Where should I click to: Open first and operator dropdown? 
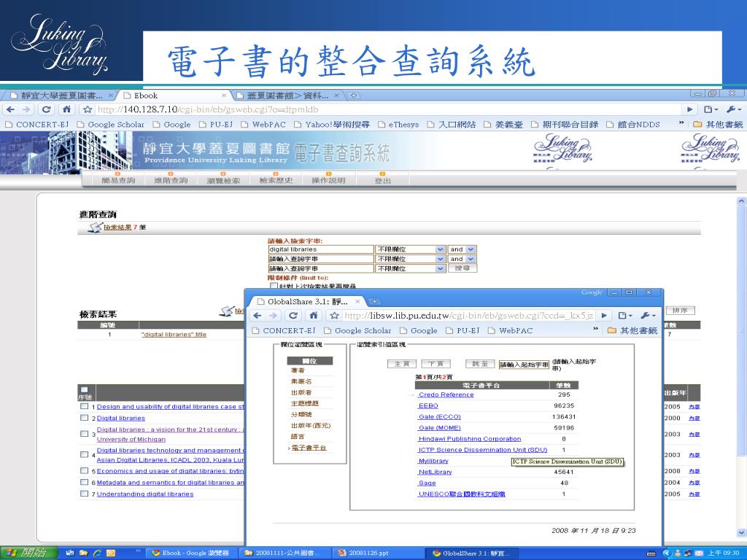462,249
